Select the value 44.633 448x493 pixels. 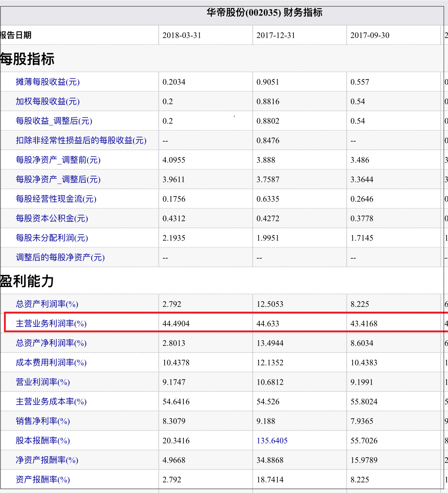(268, 324)
